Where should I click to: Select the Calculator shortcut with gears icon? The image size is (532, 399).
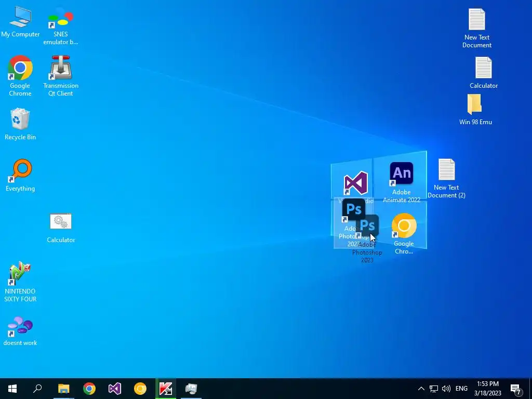click(61, 228)
